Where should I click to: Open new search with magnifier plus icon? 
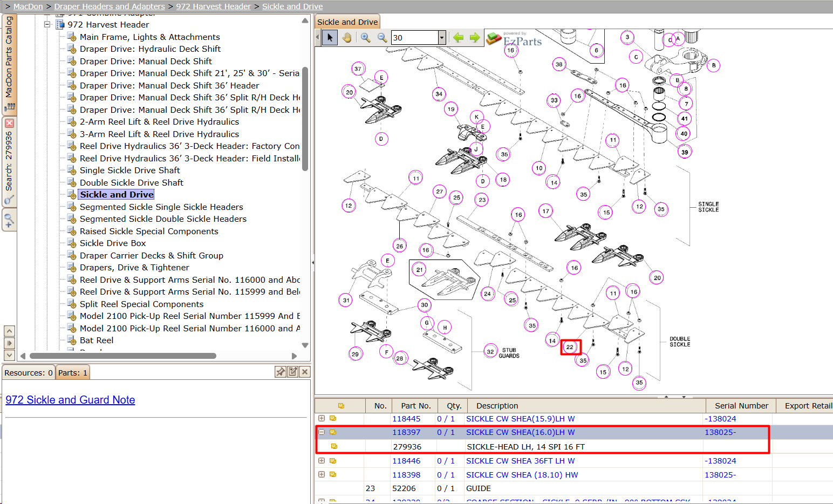tap(9, 221)
